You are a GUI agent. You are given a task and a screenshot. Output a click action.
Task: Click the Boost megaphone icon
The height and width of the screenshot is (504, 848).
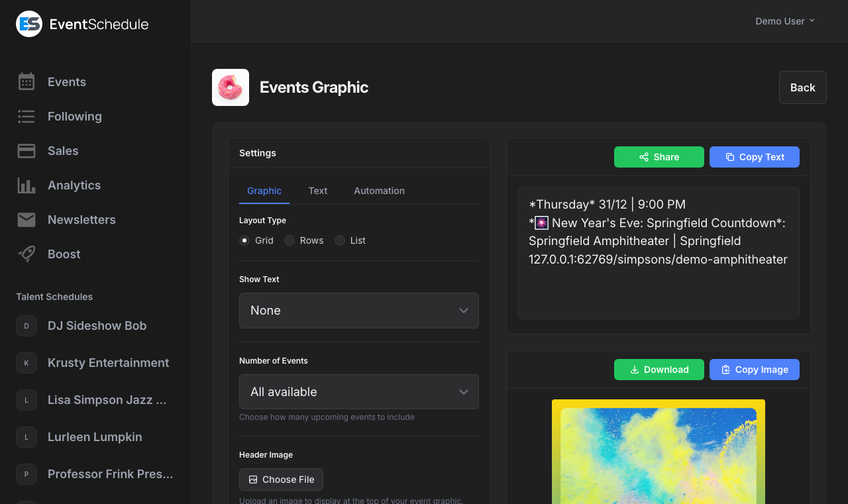(x=26, y=254)
